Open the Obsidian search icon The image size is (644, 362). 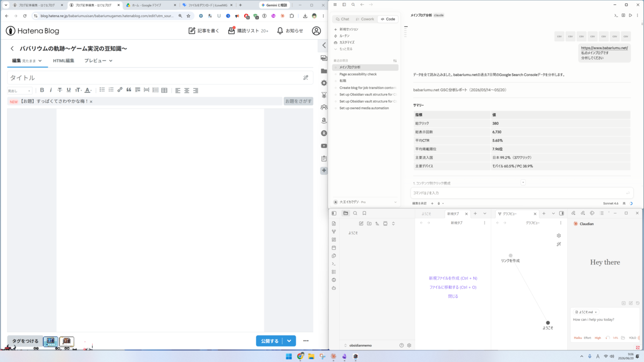(355, 213)
